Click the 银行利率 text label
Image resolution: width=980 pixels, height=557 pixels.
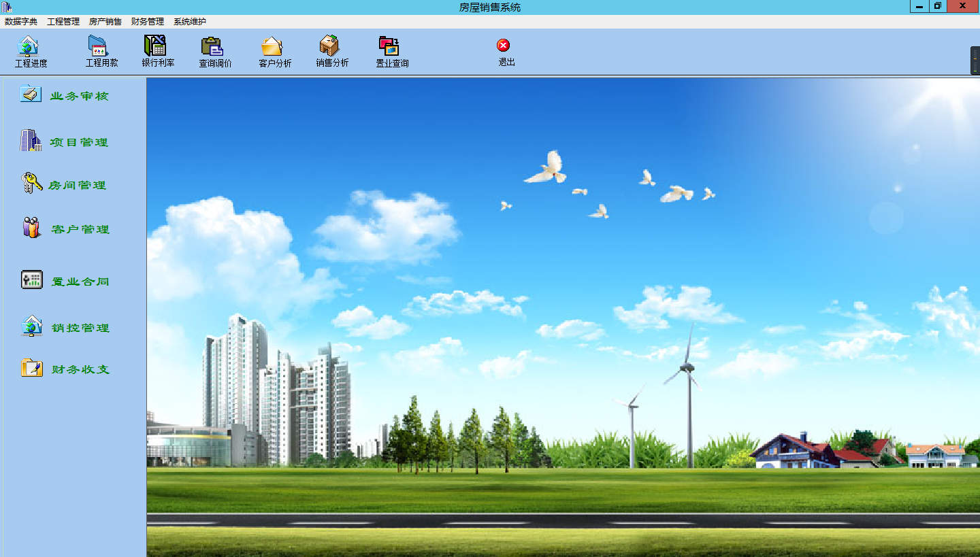pyautogui.click(x=159, y=63)
